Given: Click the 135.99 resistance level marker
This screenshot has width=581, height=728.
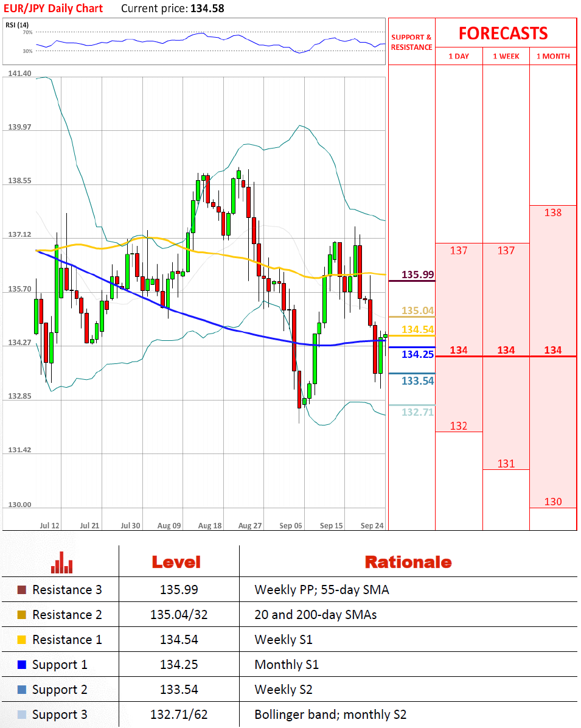Looking at the screenshot, I should [x=418, y=275].
